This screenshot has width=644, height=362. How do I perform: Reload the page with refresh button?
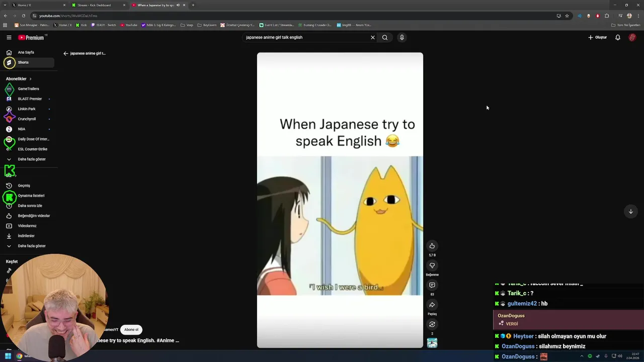(x=23, y=16)
